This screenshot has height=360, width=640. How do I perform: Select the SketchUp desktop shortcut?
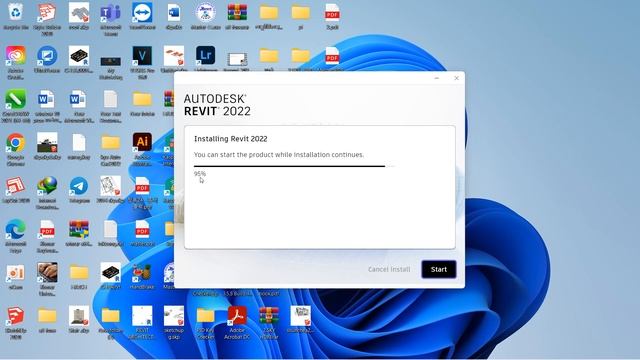[16, 322]
